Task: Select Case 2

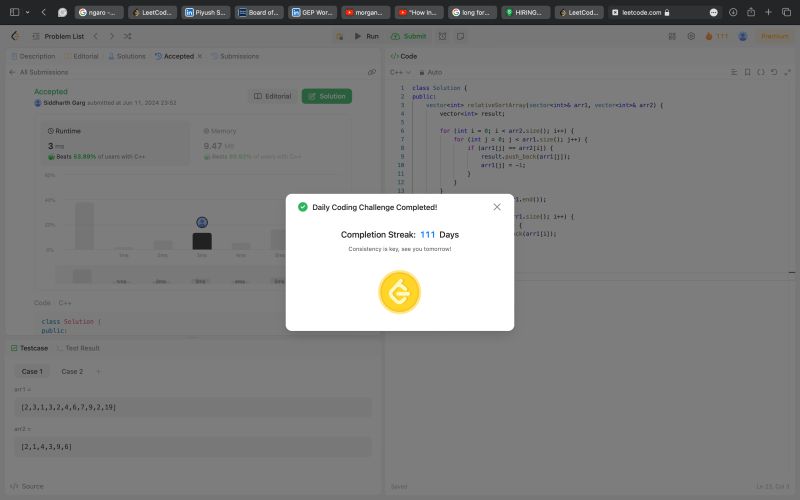Action: (x=72, y=371)
